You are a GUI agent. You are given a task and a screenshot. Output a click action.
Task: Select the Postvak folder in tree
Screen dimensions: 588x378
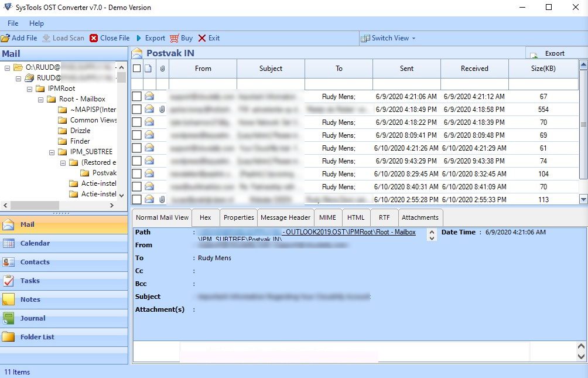point(104,173)
